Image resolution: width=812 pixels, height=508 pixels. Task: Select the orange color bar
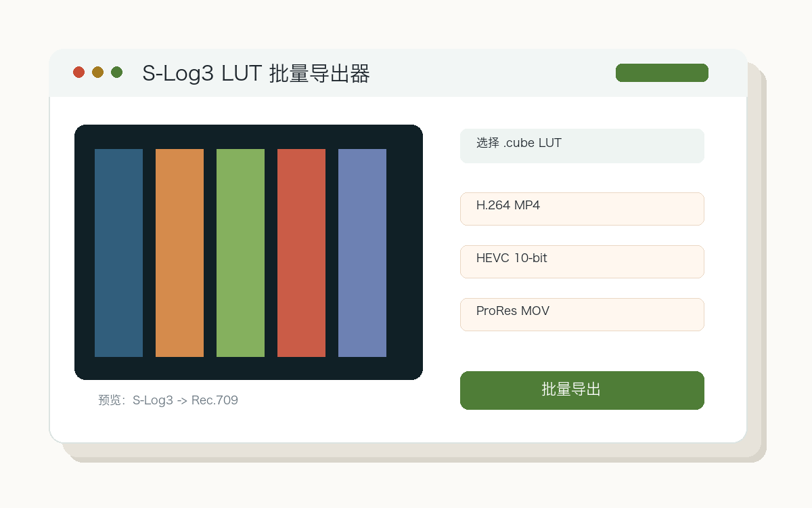[x=179, y=253]
